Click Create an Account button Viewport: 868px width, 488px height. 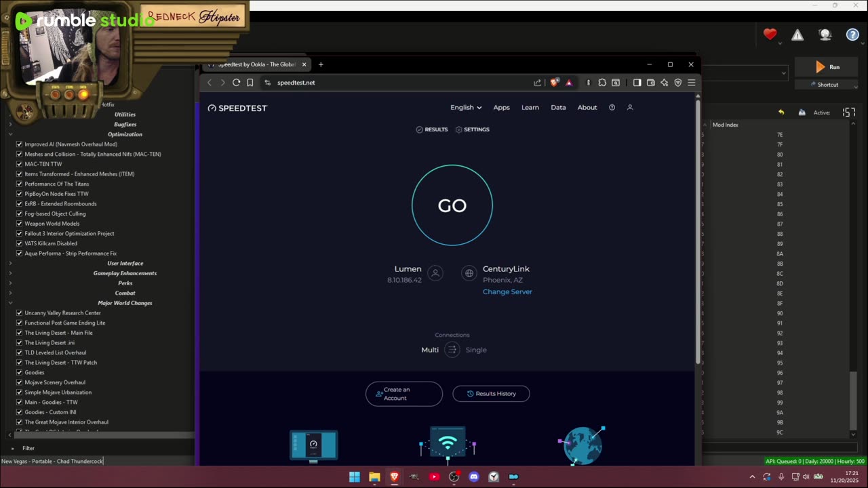(x=404, y=394)
